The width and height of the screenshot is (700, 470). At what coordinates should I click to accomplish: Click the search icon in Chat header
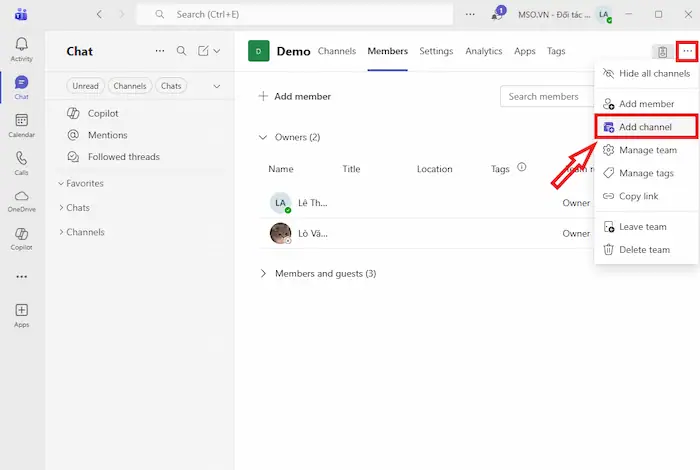pos(181,51)
